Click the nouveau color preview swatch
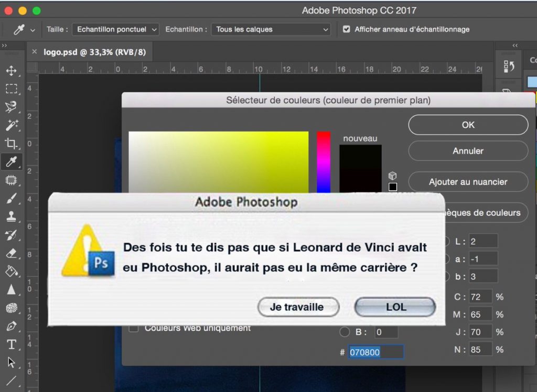Image resolution: width=537 pixels, height=392 pixels. (360, 157)
